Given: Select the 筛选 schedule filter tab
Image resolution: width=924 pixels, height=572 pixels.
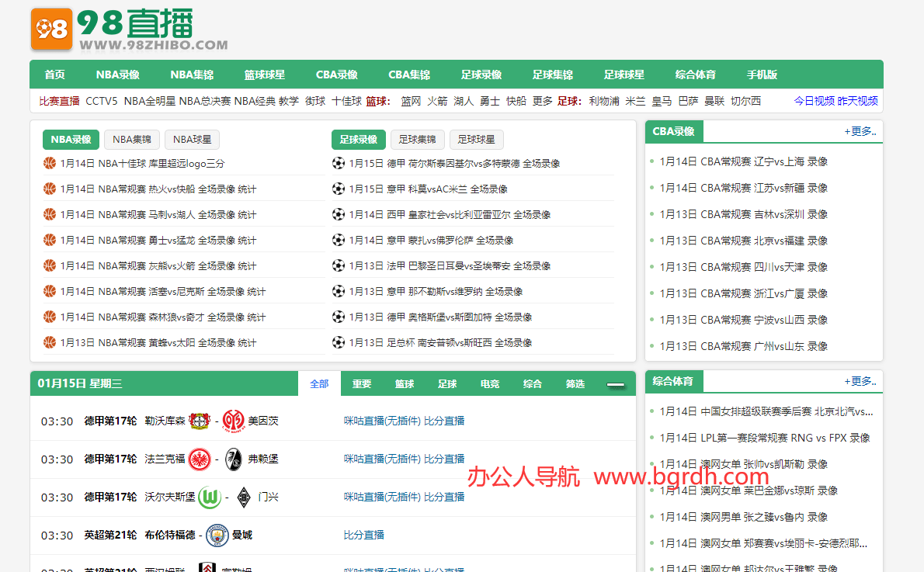Looking at the screenshot, I should click(575, 384).
